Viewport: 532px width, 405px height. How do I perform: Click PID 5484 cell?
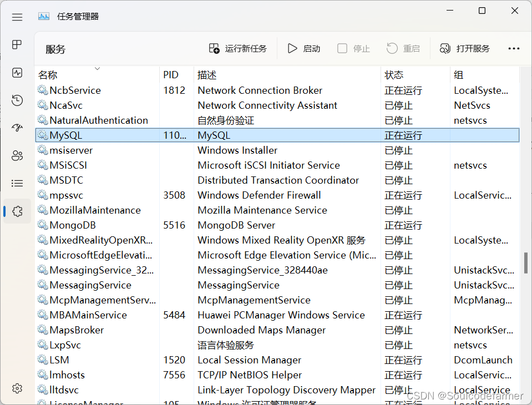coord(174,315)
